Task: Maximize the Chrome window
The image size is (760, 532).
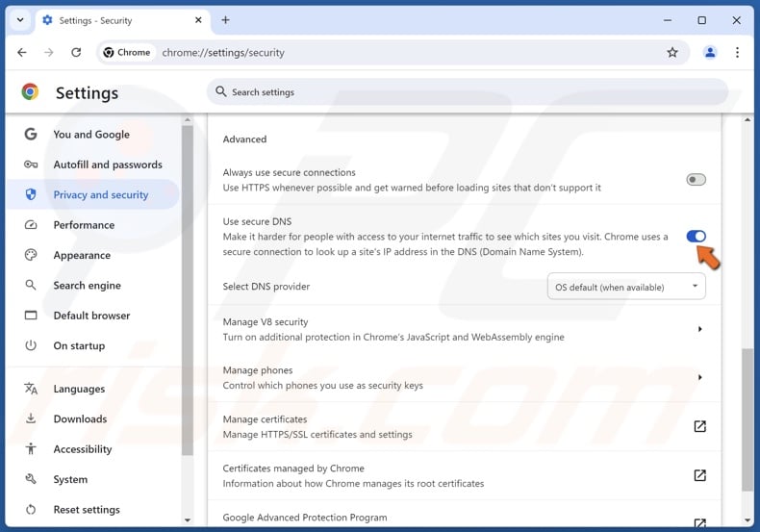Action: [701, 20]
